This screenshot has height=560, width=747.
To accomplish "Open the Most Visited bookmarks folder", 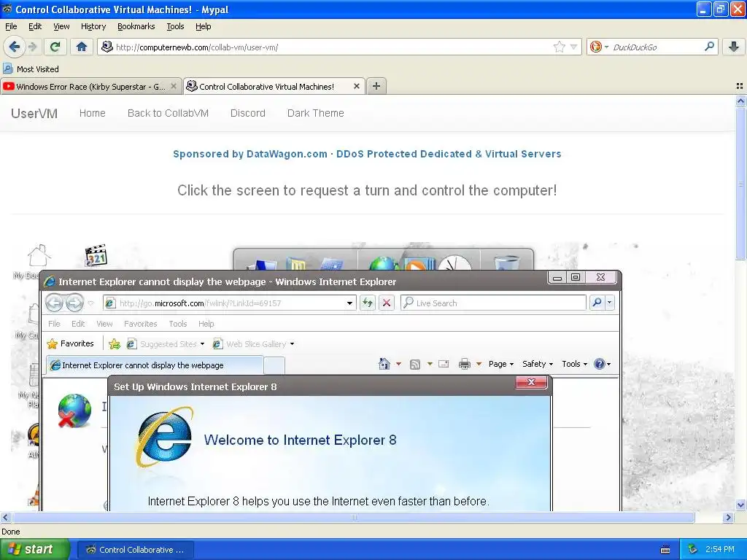I will click(31, 69).
